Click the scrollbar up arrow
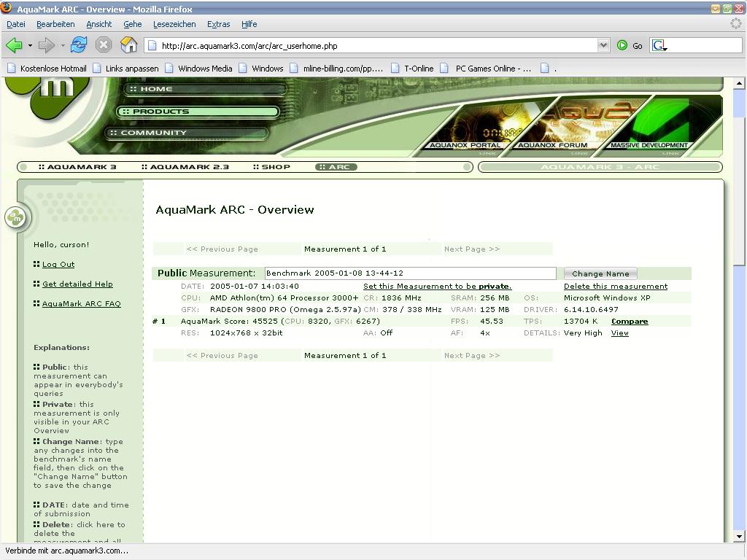Viewport: 747px width, 560px height. coord(739,83)
